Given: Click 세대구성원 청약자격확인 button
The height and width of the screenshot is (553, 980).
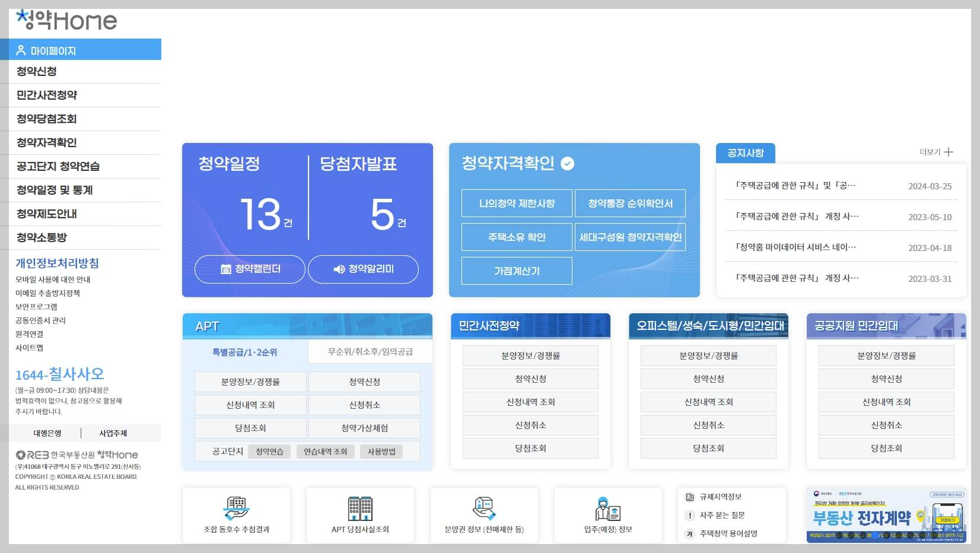Looking at the screenshot, I should tap(630, 237).
